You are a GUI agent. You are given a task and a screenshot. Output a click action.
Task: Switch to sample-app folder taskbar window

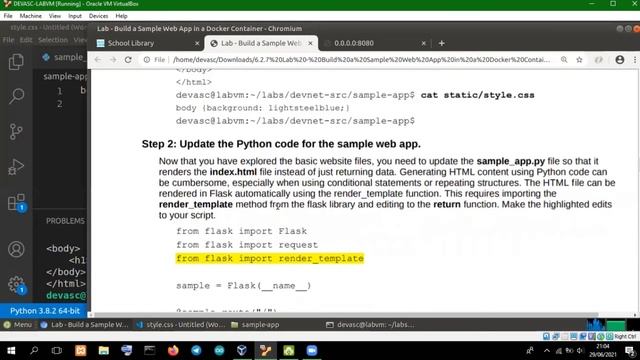(x=255, y=325)
